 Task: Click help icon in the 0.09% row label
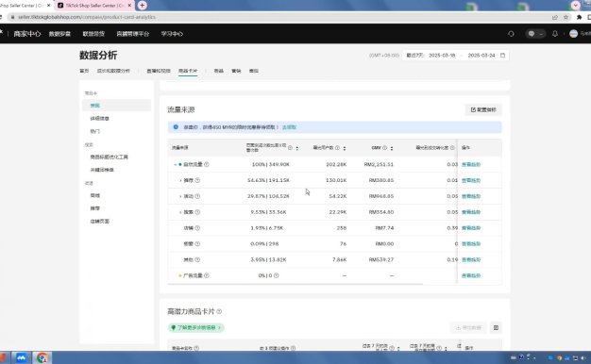(197, 243)
